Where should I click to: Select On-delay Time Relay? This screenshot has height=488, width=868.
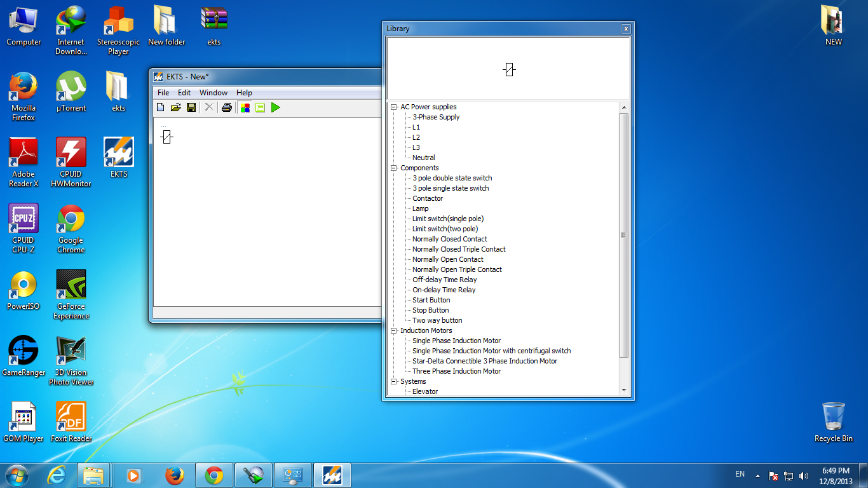click(x=444, y=290)
